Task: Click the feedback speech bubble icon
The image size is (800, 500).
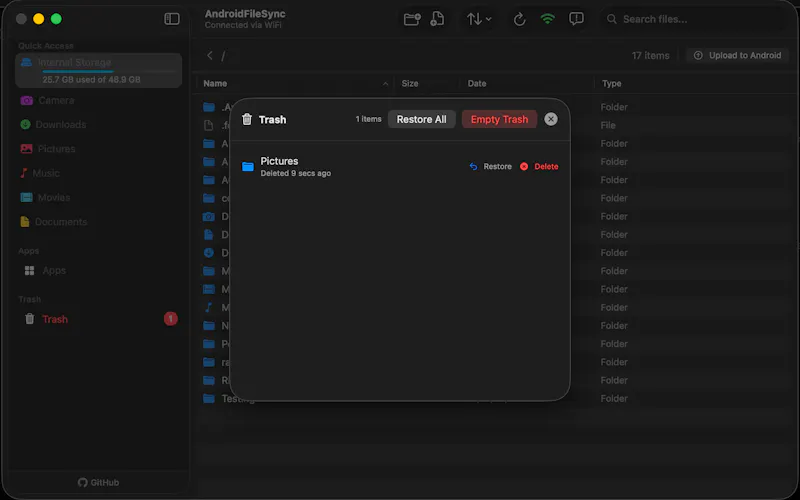Action: point(576,19)
